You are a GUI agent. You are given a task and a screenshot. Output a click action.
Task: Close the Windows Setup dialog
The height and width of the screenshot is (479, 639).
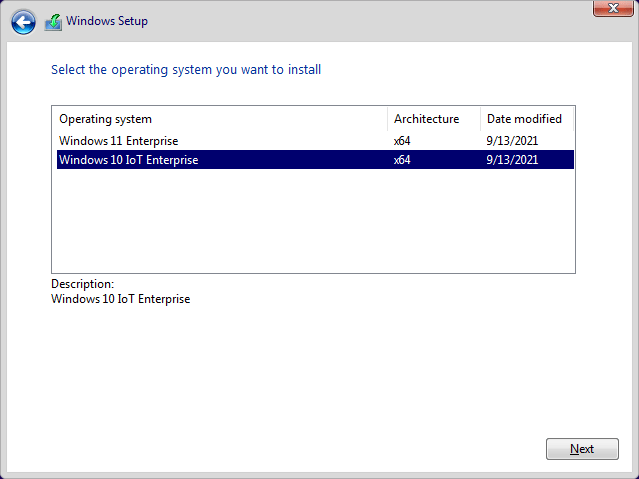click(613, 8)
